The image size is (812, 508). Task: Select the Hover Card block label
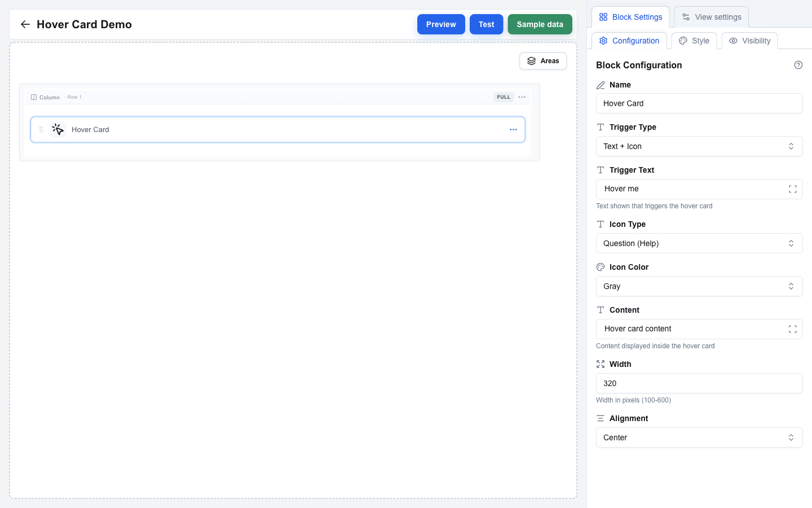click(x=90, y=130)
